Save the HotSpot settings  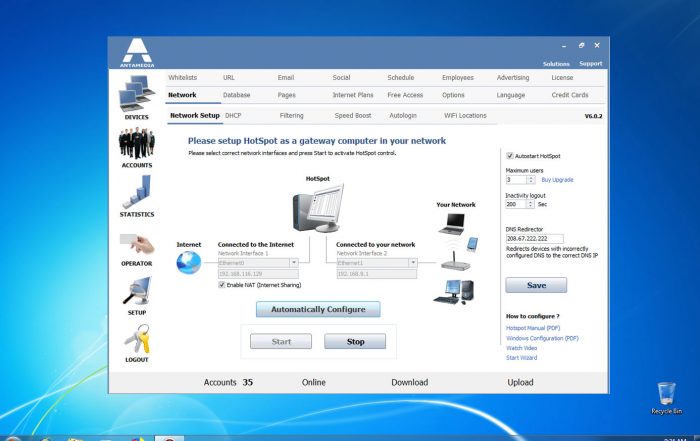[x=536, y=285]
